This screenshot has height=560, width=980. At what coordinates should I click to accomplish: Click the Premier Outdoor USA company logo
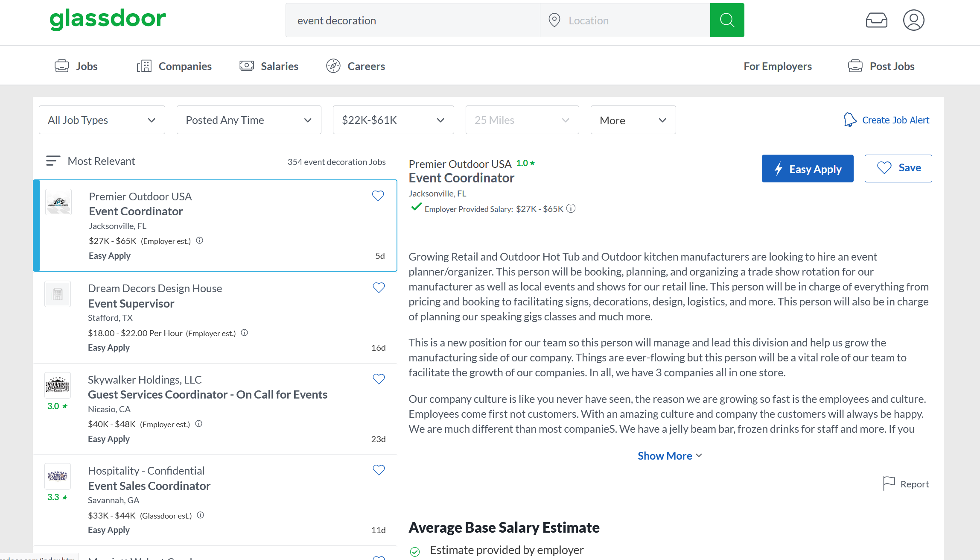[58, 202]
